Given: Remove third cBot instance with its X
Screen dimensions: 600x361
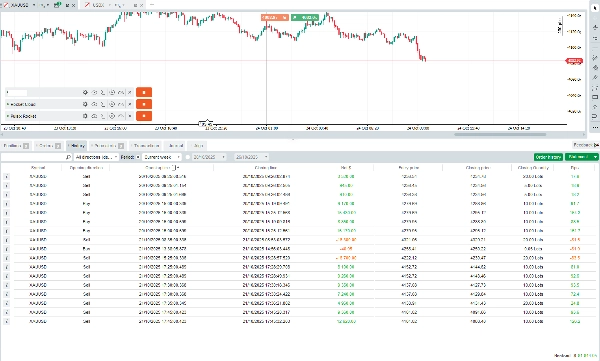Looking at the screenshot, I should coord(130,116).
